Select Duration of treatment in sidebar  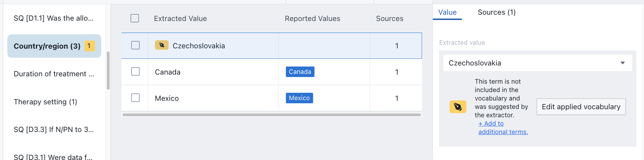pyautogui.click(x=54, y=74)
